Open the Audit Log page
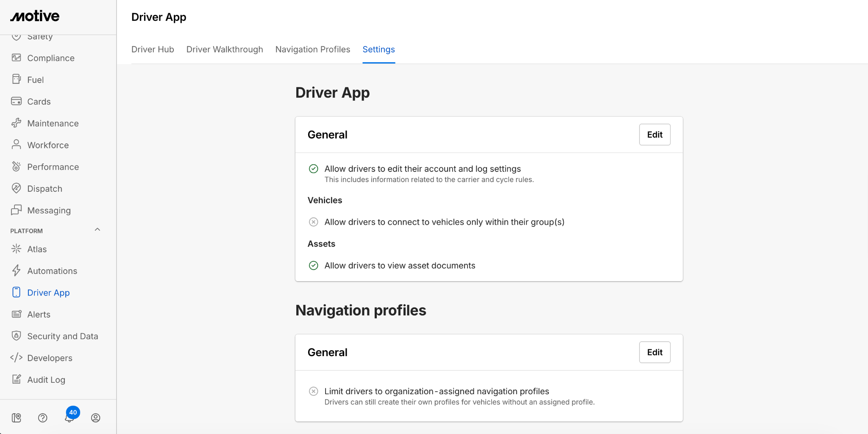Image resolution: width=868 pixels, height=434 pixels. coord(46,380)
